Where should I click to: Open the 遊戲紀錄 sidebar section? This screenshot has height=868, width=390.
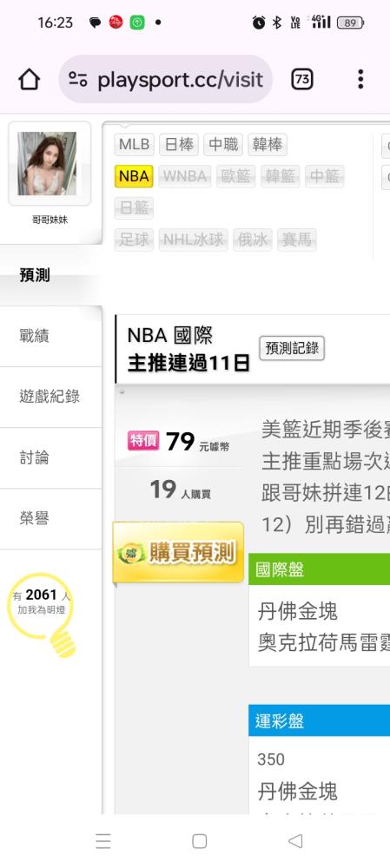51,397
